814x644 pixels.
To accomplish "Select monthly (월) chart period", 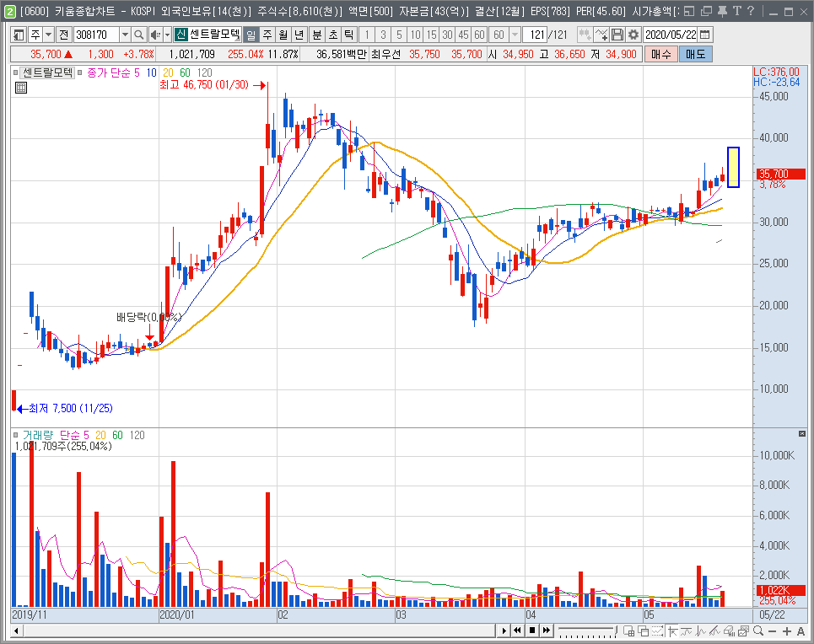I will [x=283, y=35].
